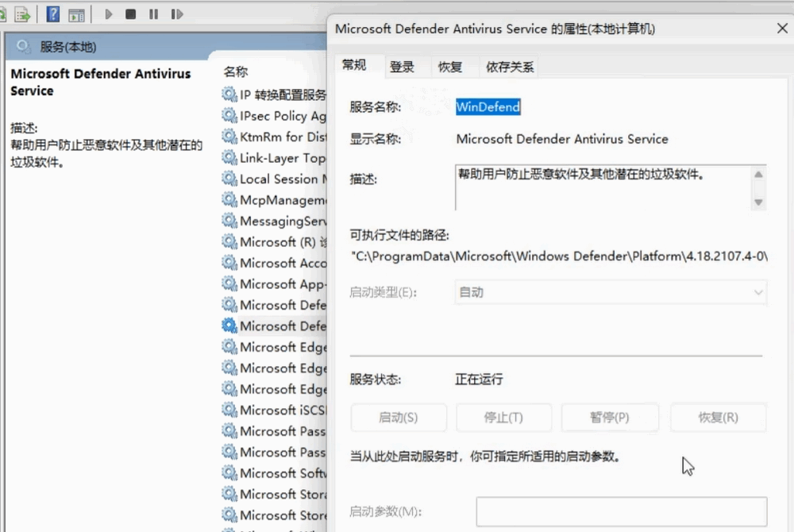
Task: Select the Microsoft Softw service row
Action: click(274, 472)
